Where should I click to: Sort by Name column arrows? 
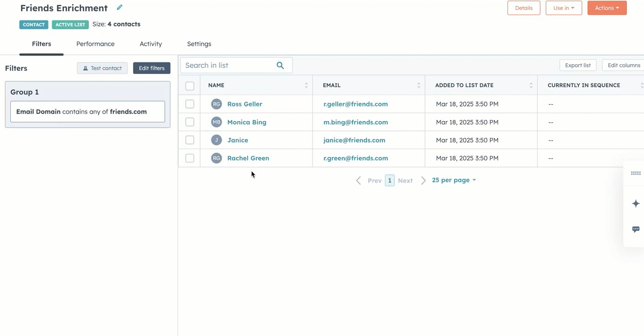point(306,85)
